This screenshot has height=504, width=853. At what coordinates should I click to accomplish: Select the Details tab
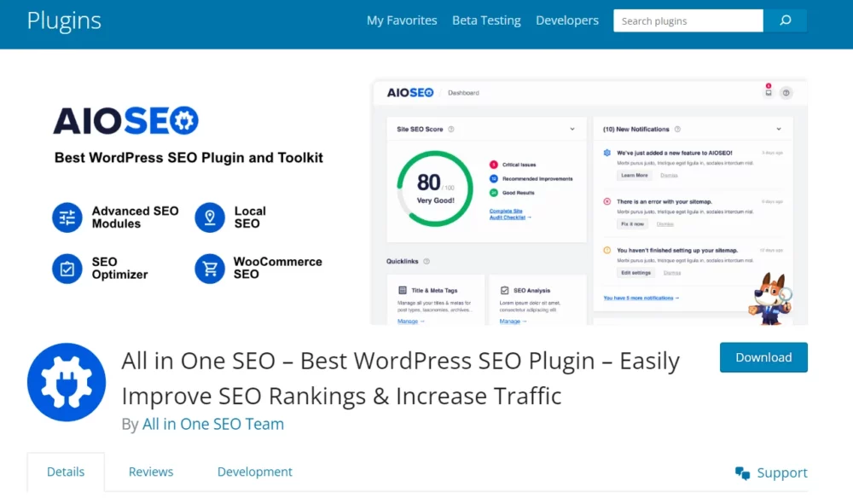click(x=66, y=472)
